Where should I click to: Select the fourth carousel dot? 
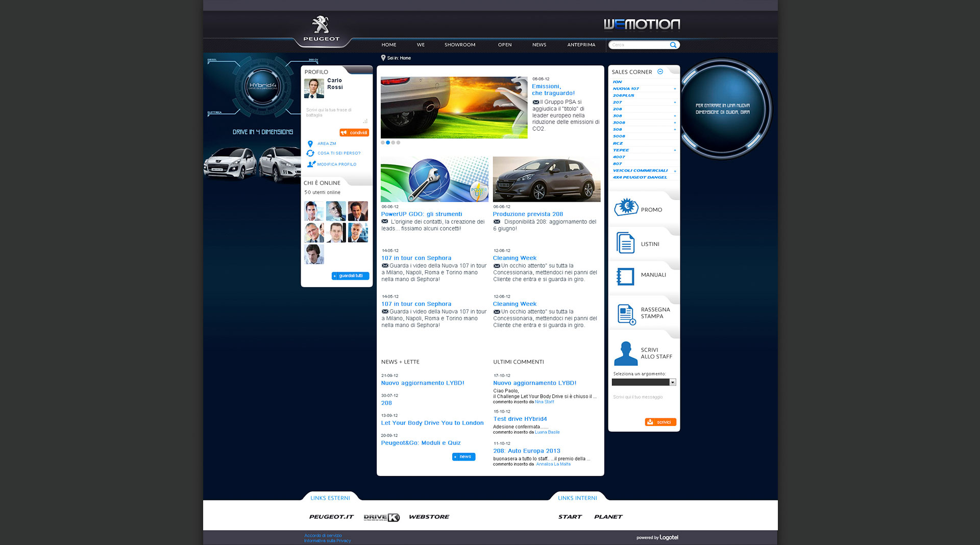(x=399, y=143)
